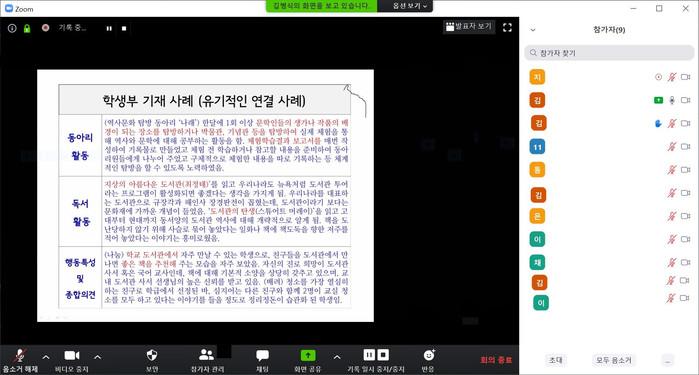Click the green encryption lock icon
This screenshot has width=699, height=375.
pyautogui.click(x=27, y=29)
